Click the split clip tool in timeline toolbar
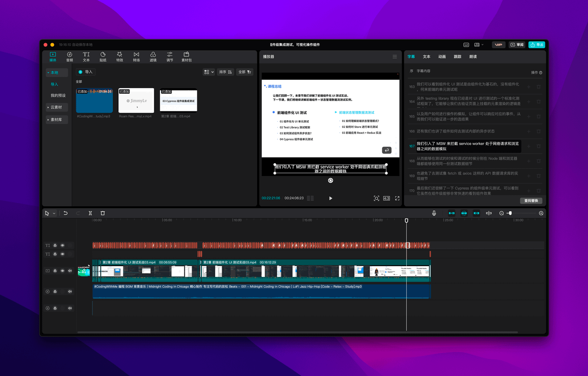 click(90, 213)
